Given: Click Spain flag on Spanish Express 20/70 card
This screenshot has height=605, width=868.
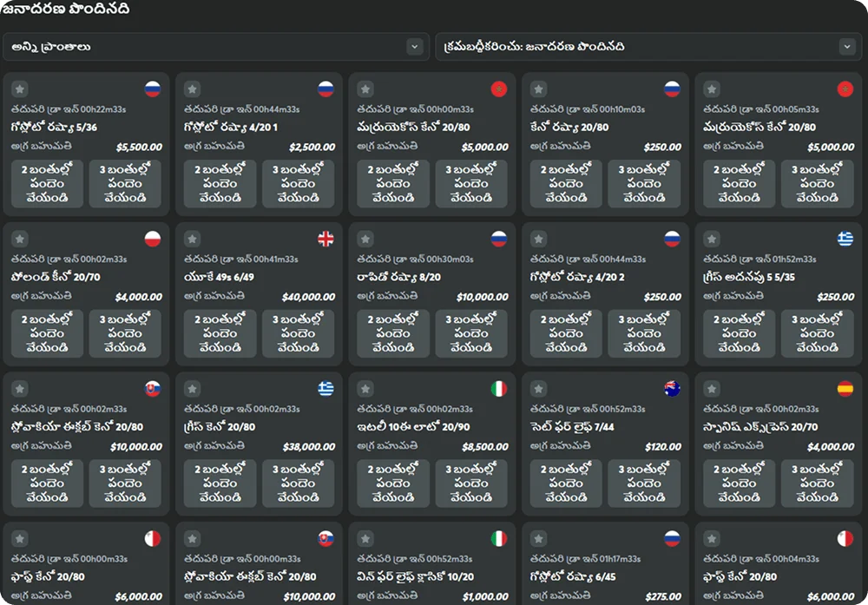Looking at the screenshot, I should click(845, 389).
